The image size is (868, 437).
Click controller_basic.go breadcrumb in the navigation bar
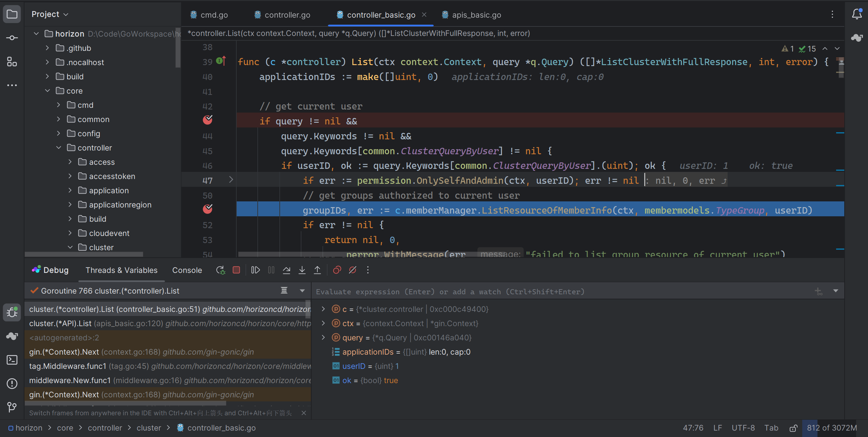(217, 428)
